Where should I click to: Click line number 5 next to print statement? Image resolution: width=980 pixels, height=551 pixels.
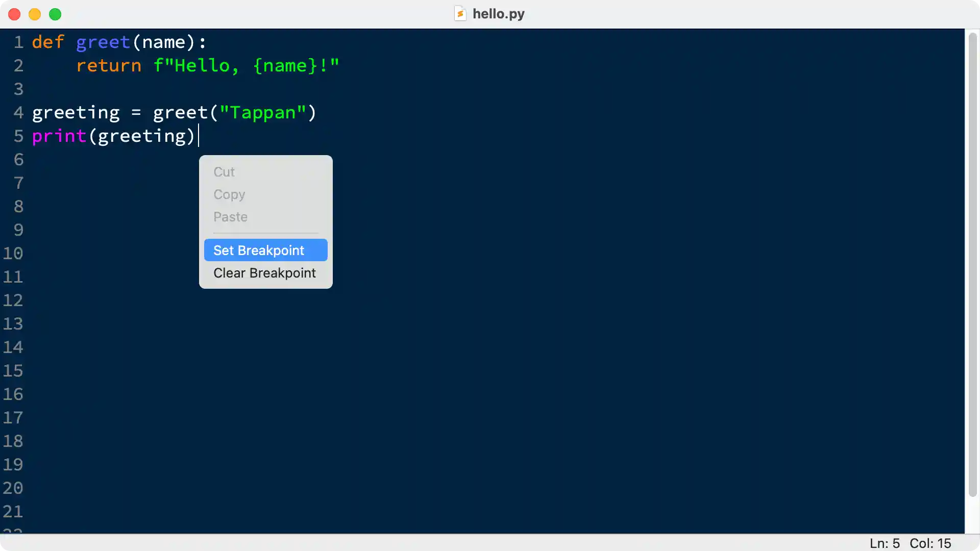(19, 136)
